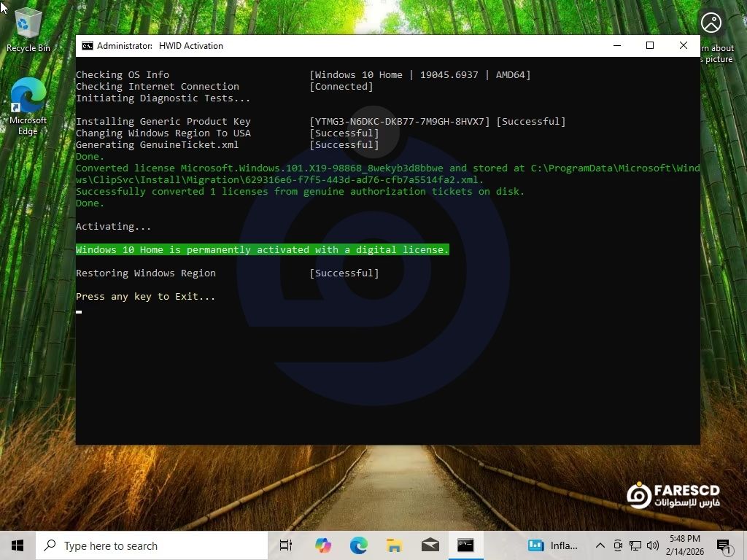Open the Action Center notifications

coord(724,545)
